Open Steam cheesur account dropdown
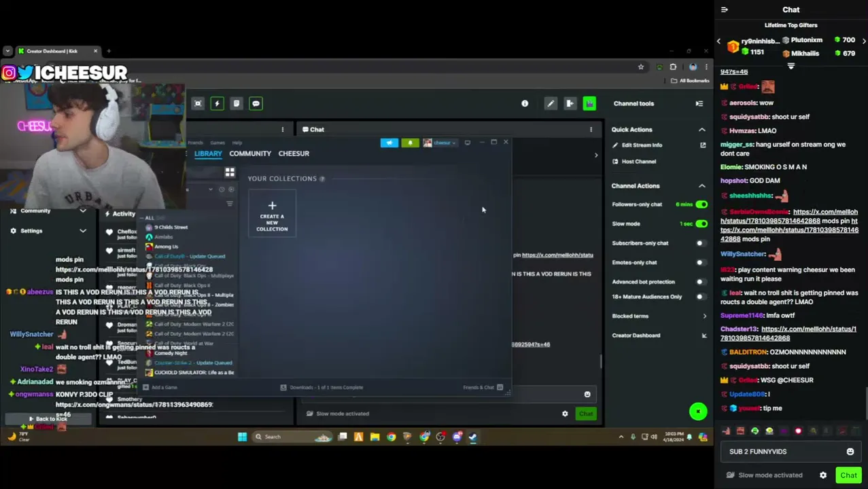 click(x=440, y=143)
